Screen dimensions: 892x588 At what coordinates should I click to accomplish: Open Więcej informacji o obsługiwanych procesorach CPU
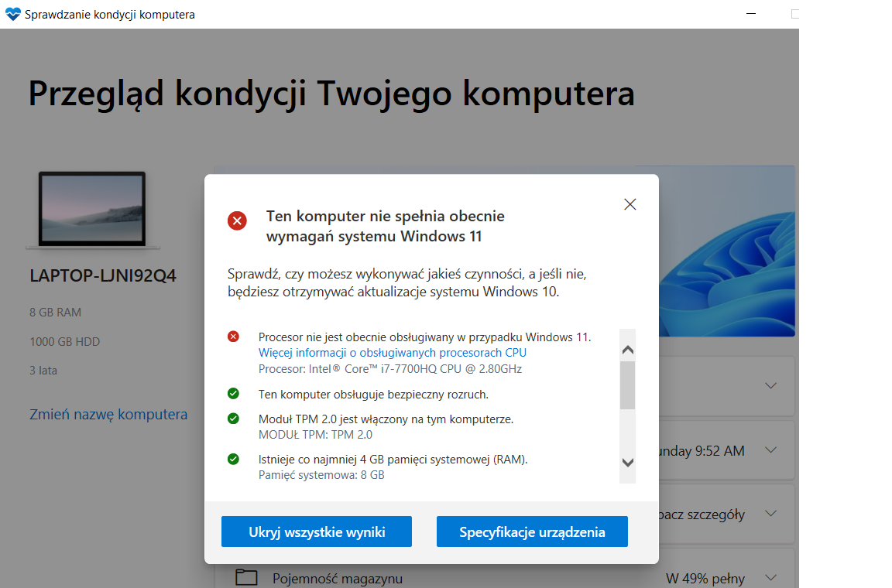point(393,353)
